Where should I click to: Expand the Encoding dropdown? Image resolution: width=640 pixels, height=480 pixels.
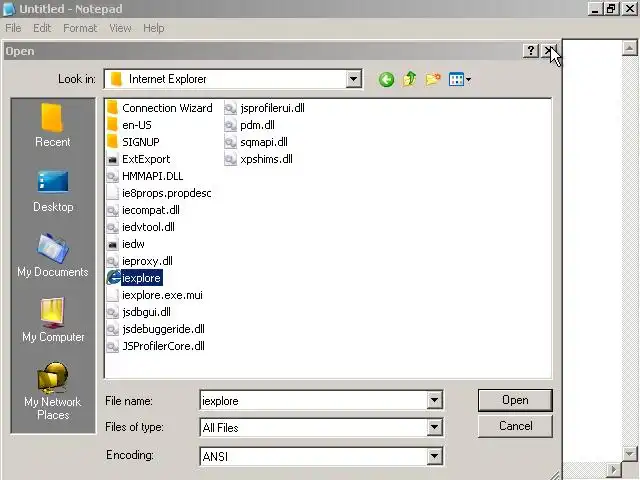point(434,456)
